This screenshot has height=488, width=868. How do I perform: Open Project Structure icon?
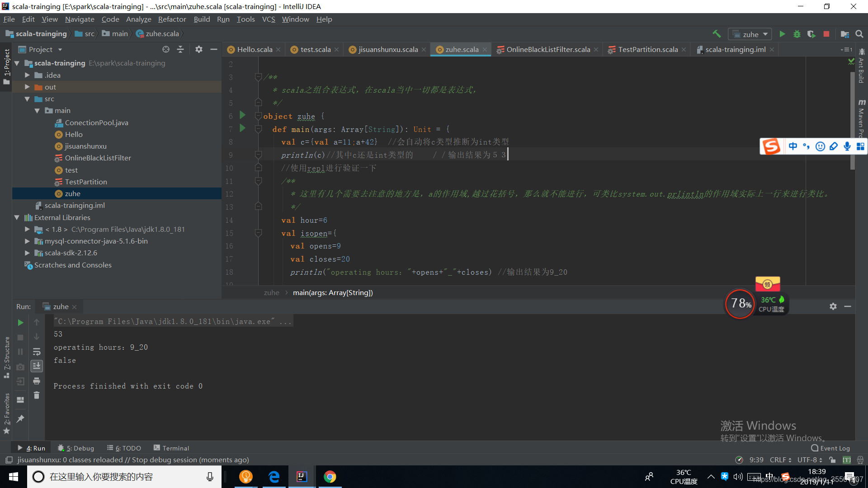point(844,34)
